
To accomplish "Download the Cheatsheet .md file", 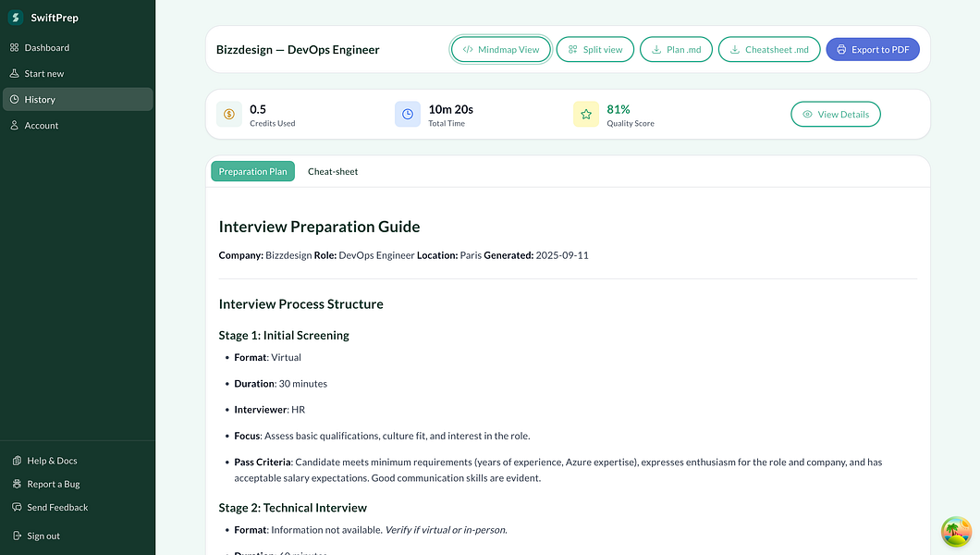I will click(768, 49).
